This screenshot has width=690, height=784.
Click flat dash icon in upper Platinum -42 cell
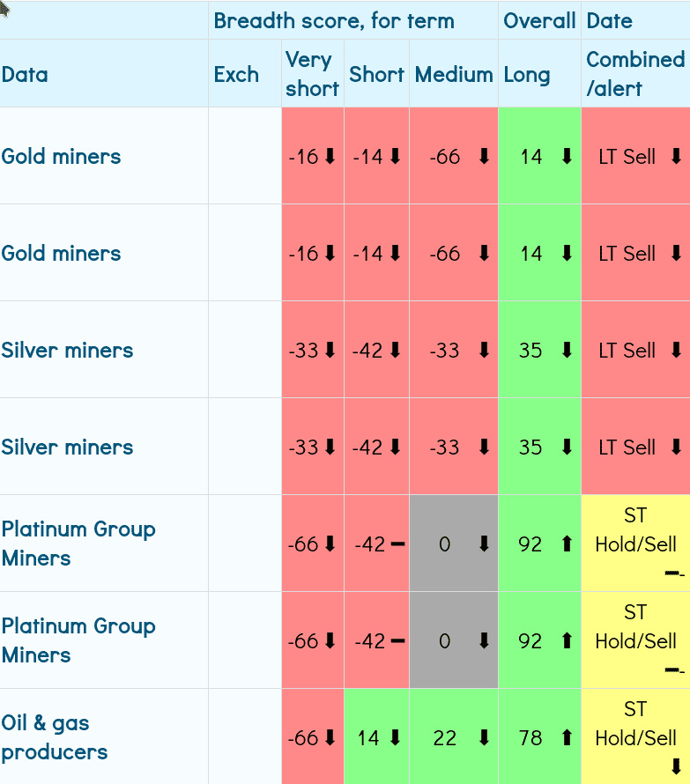coord(397,544)
